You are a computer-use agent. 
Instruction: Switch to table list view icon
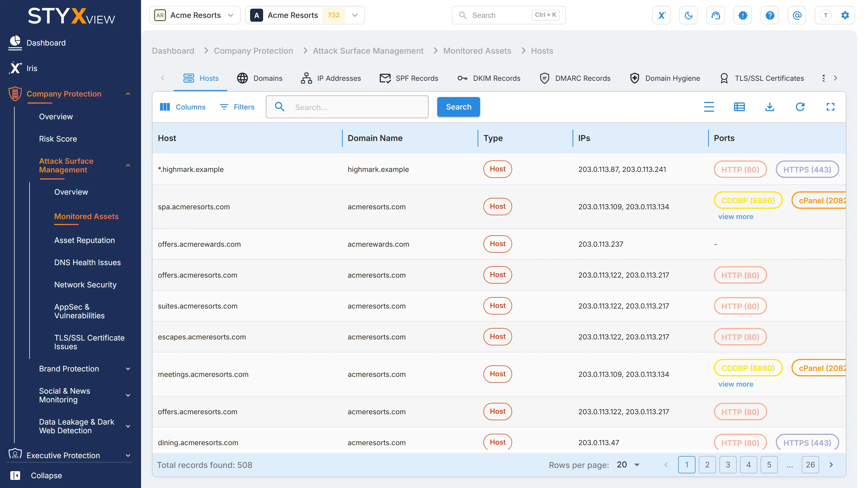click(739, 107)
